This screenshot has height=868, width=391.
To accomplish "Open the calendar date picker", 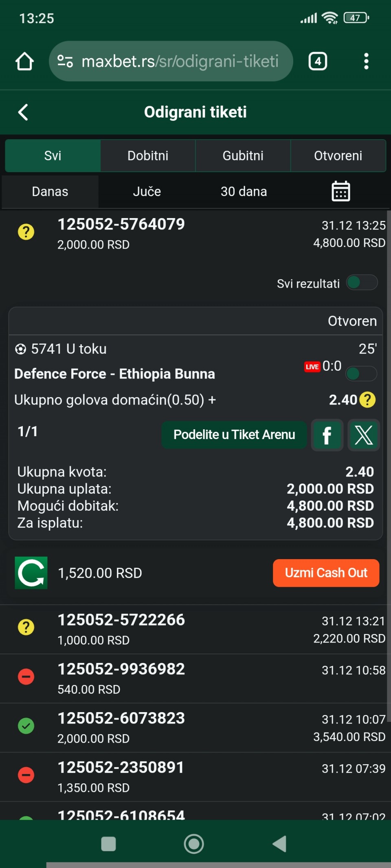I will point(340,191).
